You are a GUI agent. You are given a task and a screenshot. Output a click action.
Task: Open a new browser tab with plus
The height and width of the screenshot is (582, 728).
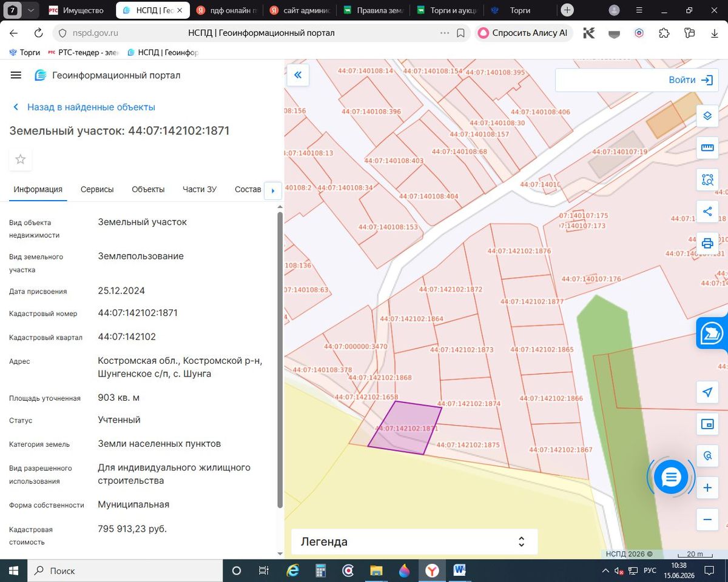click(x=567, y=10)
